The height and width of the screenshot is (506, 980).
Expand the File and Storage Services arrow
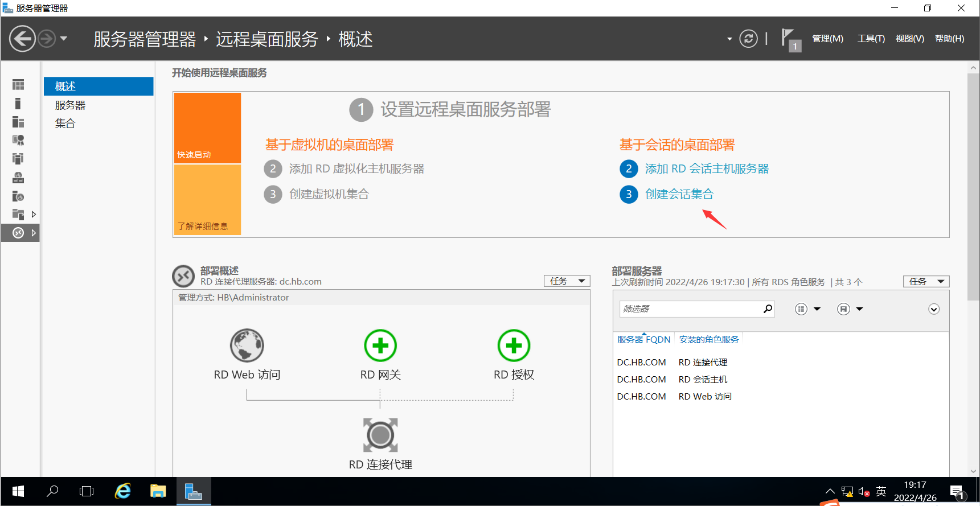point(34,215)
